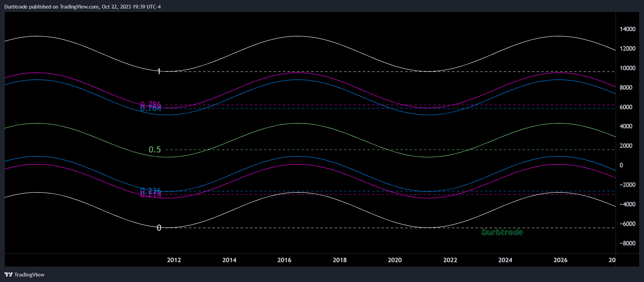The image size is (644, 282).
Task: Click the 2026 year label
Action: [560, 260]
